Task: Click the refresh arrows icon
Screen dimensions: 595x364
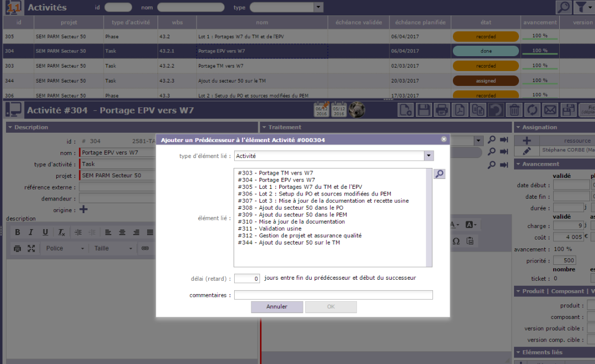Action: 532,110
